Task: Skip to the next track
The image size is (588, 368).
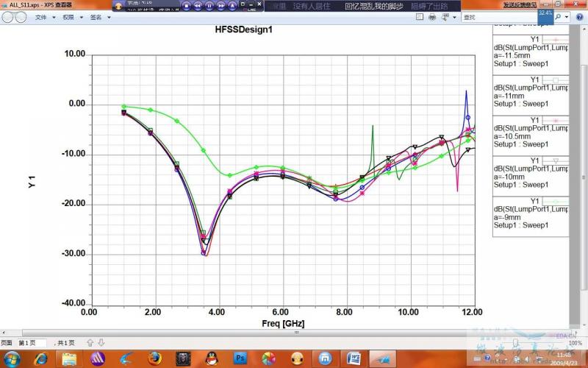Action: click(x=221, y=6)
